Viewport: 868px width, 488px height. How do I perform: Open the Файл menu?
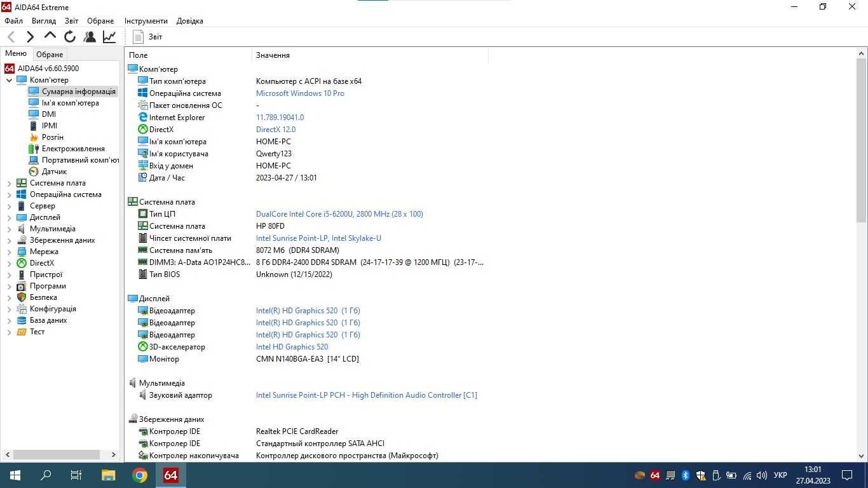coord(13,21)
